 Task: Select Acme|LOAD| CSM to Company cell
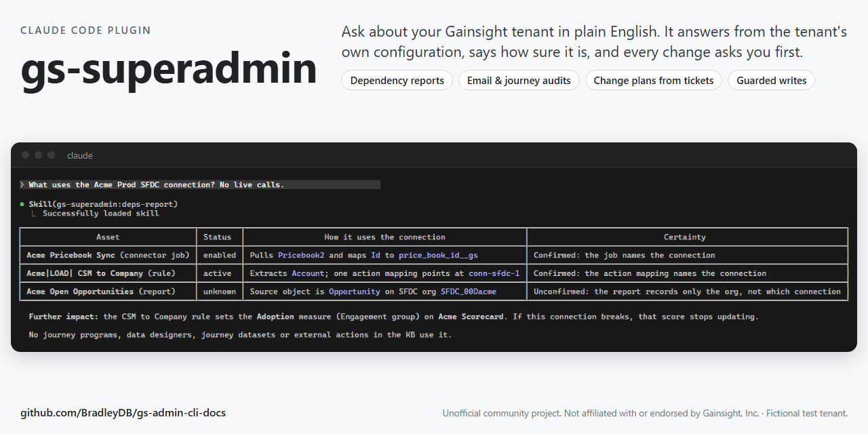(108, 273)
